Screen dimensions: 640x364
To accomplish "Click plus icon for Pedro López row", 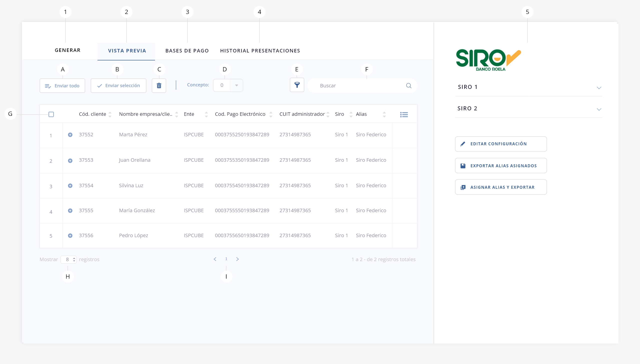I will [x=70, y=235].
